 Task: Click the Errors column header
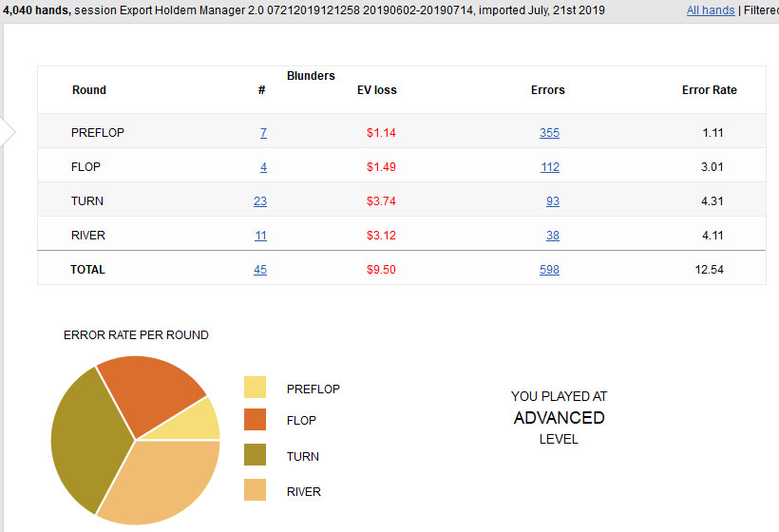(x=547, y=90)
